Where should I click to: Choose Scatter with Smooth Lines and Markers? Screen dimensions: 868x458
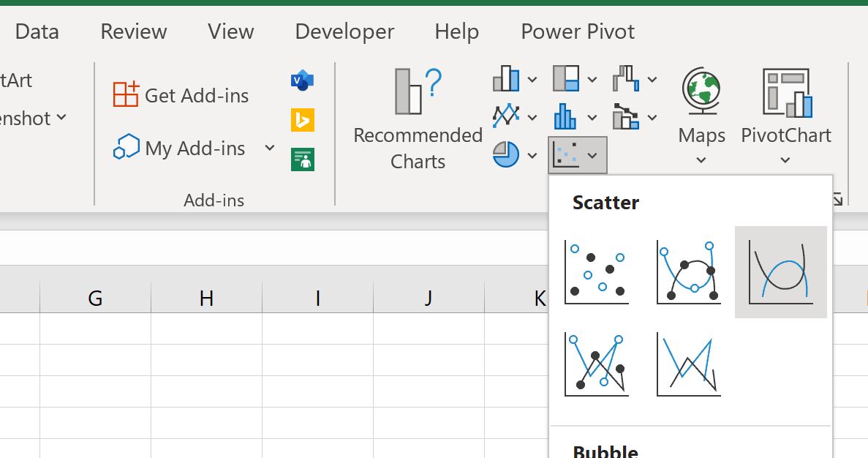coord(688,271)
